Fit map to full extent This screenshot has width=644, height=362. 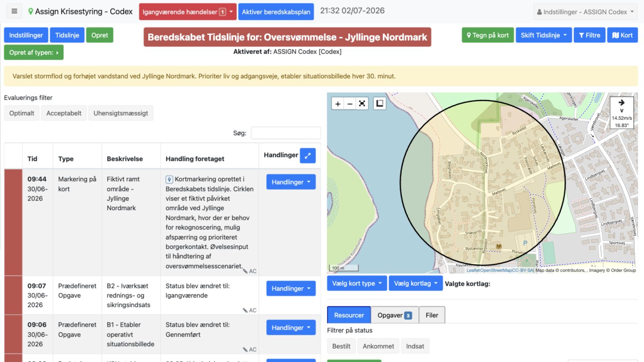[362, 104]
